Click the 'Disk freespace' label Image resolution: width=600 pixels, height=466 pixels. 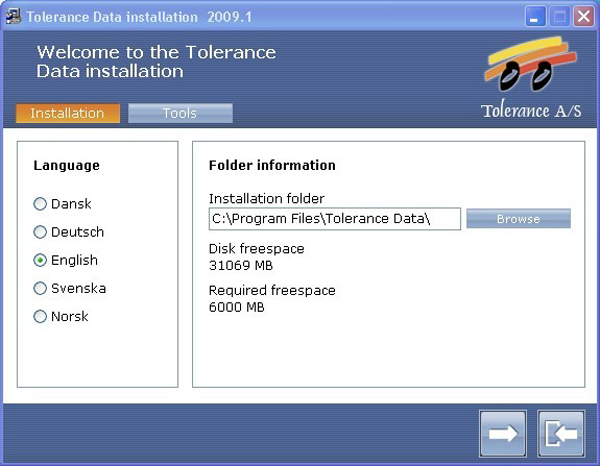click(x=256, y=249)
